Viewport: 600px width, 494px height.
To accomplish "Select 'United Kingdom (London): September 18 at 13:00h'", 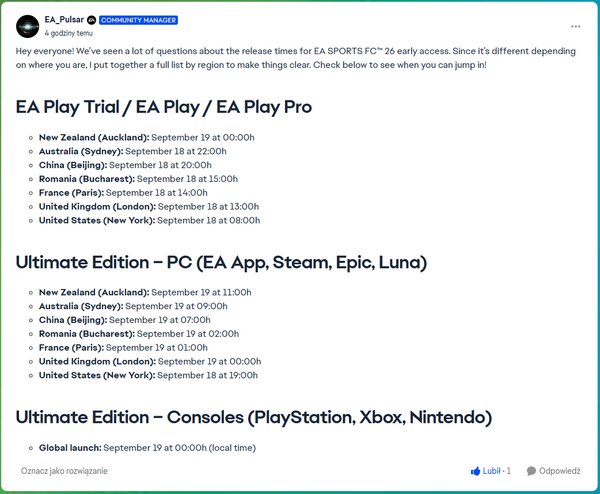I will (149, 207).
